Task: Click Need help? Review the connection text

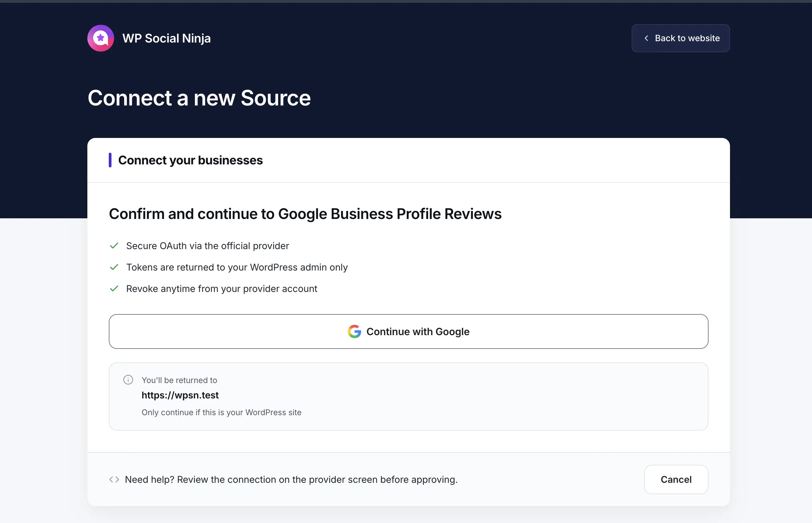Action: tap(291, 479)
